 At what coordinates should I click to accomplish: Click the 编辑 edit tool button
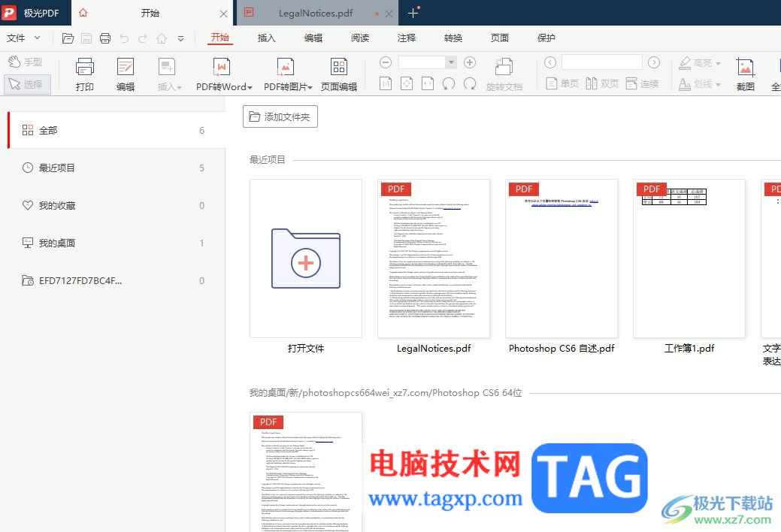(x=126, y=74)
